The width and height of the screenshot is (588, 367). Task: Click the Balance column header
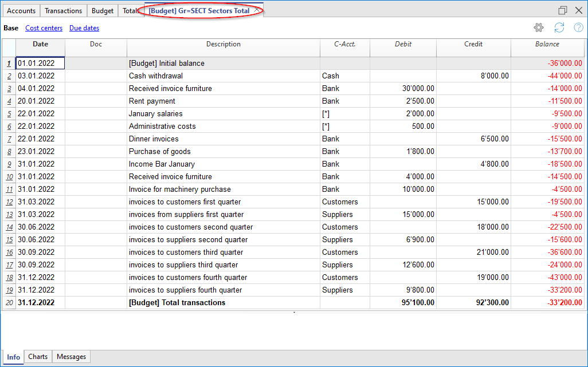coord(547,44)
